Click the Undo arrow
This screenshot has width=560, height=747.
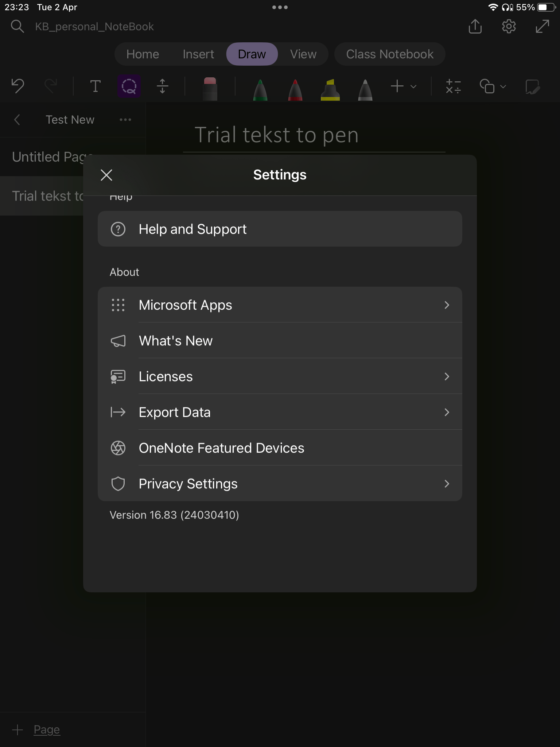click(17, 86)
